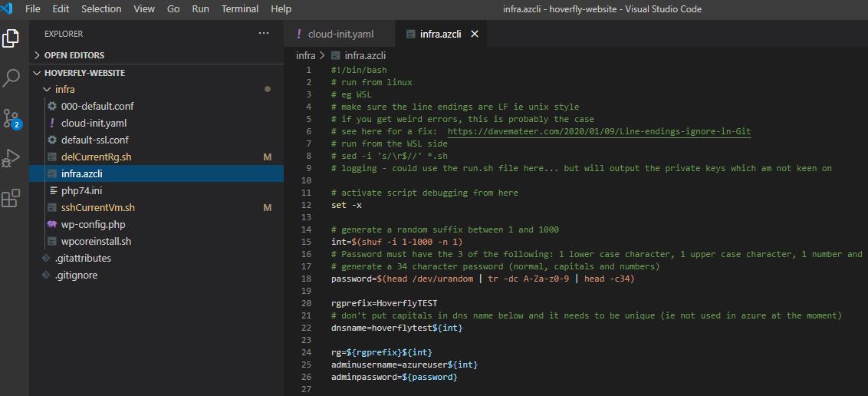Click the "# sed -i 's/\r$//' *.sh" comment line
This screenshot has width=868, height=396.
point(390,157)
